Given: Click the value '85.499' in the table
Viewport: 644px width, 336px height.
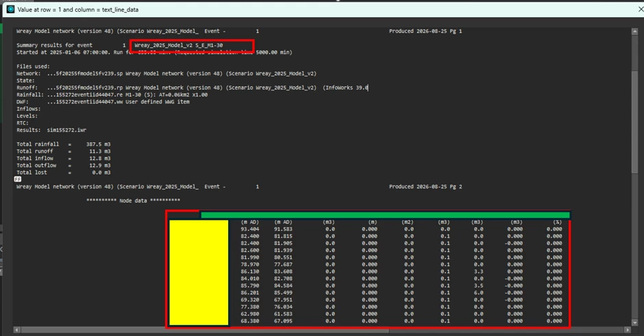Looking at the screenshot, I should coord(283,292).
